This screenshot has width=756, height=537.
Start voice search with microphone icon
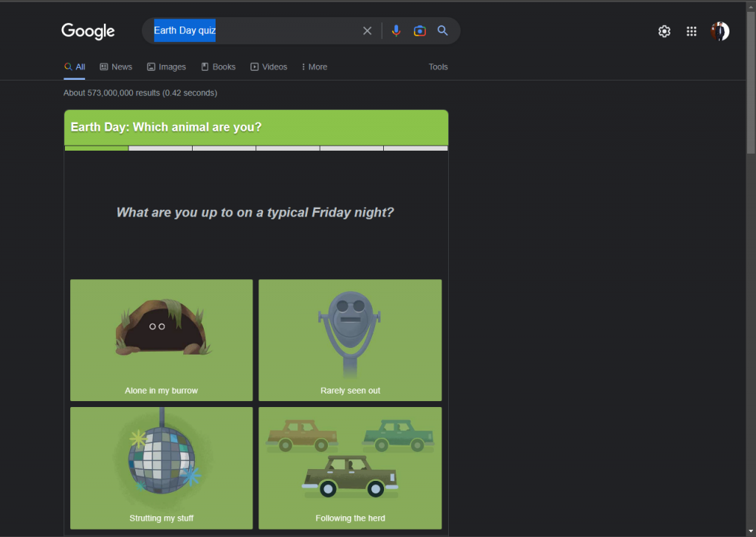(x=396, y=31)
